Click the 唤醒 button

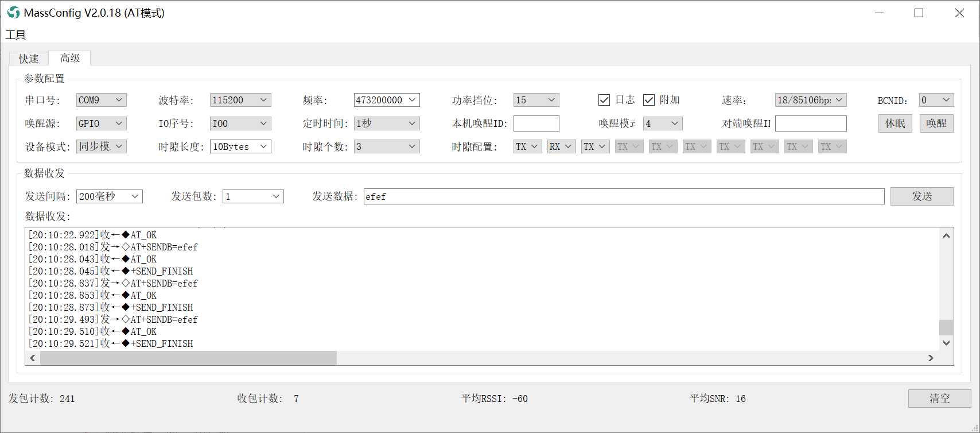coord(936,123)
